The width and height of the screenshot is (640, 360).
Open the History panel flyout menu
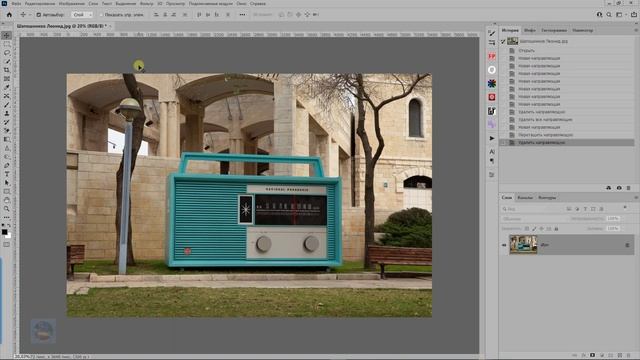click(x=636, y=30)
